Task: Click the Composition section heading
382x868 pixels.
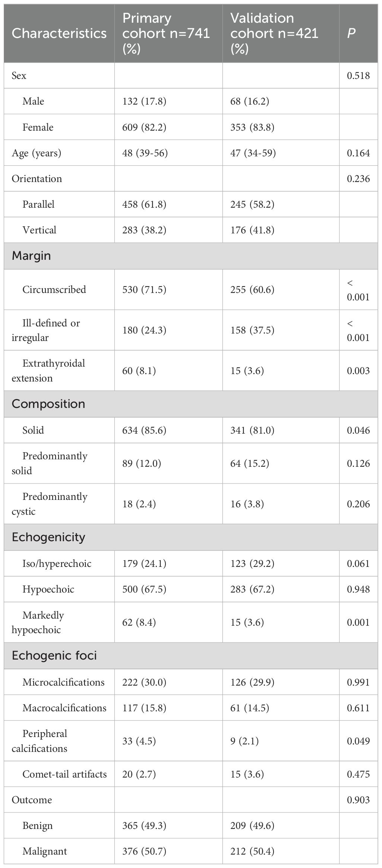Action: point(48,404)
